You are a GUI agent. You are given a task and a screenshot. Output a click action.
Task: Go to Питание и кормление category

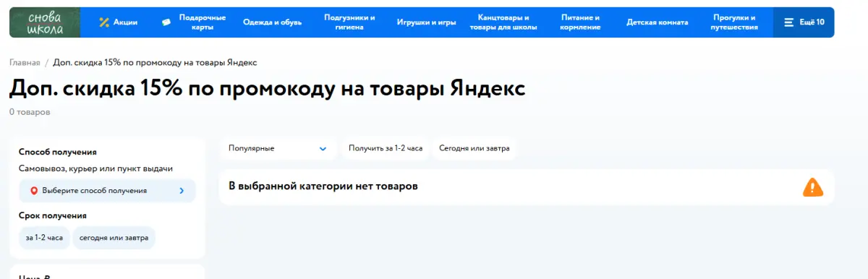tap(581, 22)
